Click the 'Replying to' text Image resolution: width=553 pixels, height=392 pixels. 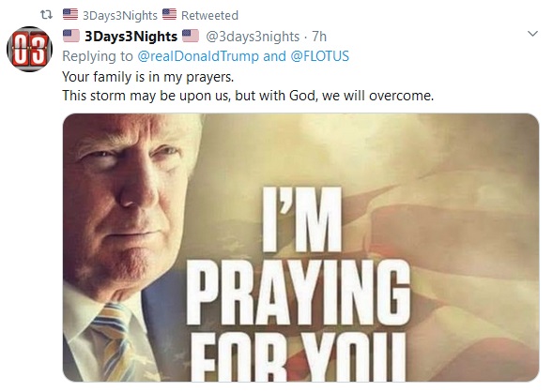[98, 56]
